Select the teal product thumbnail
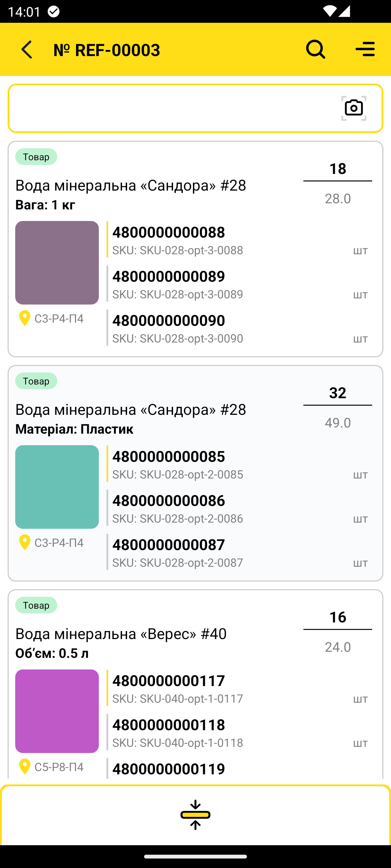This screenshot has width=391, height=868. [57, 487]
